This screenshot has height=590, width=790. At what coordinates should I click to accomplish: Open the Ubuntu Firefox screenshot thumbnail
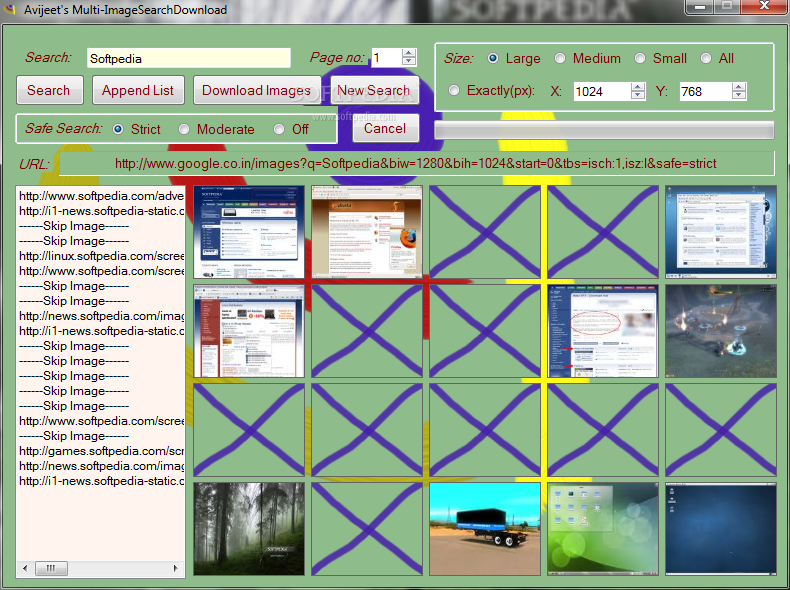[367, 232]
